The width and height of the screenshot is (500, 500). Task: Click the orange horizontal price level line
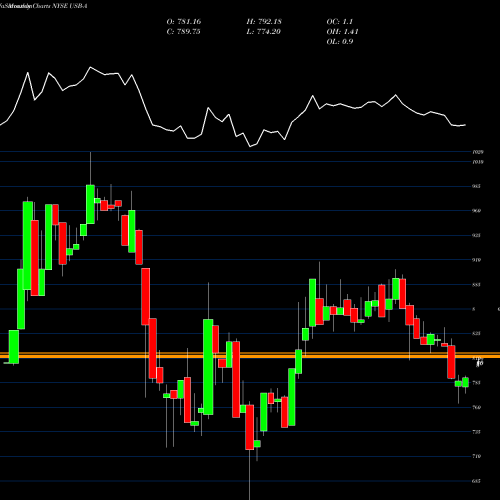pyautogui.click(x=250, y=355)
